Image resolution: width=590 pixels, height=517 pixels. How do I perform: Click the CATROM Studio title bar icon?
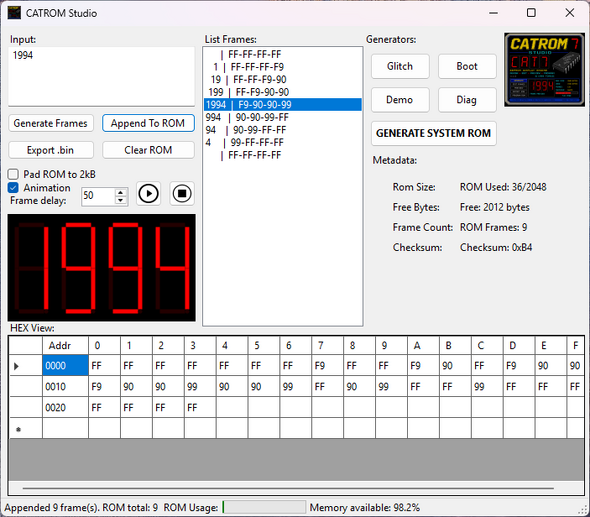14,13
